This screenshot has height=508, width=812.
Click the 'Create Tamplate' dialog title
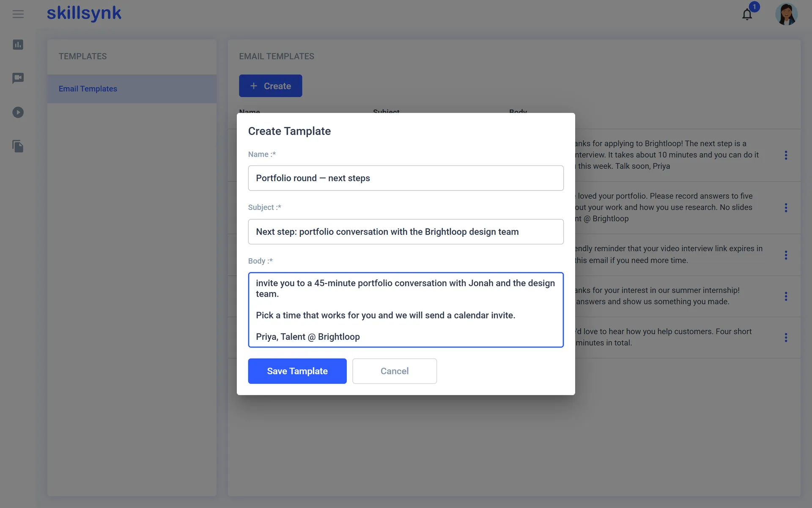click(289, 131)
